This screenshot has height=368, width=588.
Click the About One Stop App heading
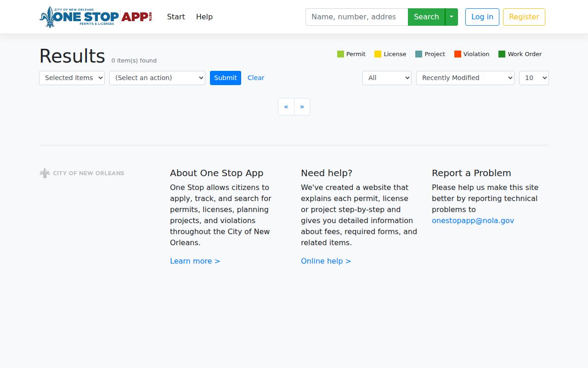click(x=217, y=173)
